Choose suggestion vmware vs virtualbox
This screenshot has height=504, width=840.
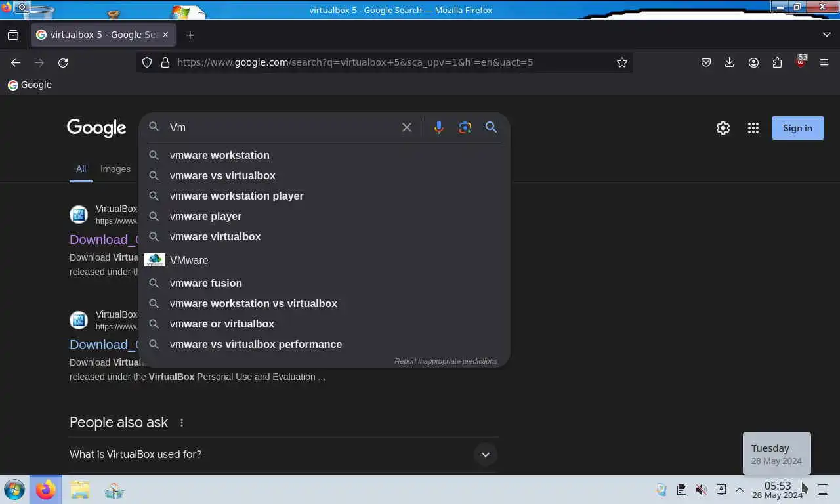pyautogui.click(x=324, y=175)
